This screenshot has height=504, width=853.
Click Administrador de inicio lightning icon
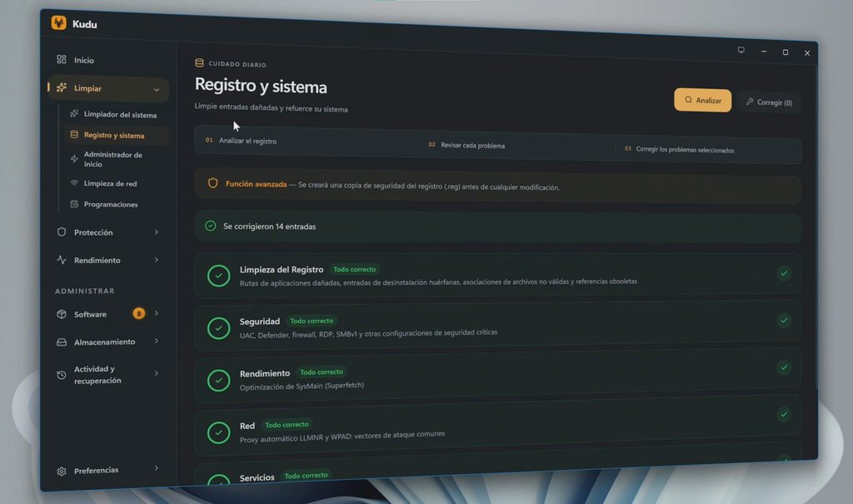tap(74, 159)
